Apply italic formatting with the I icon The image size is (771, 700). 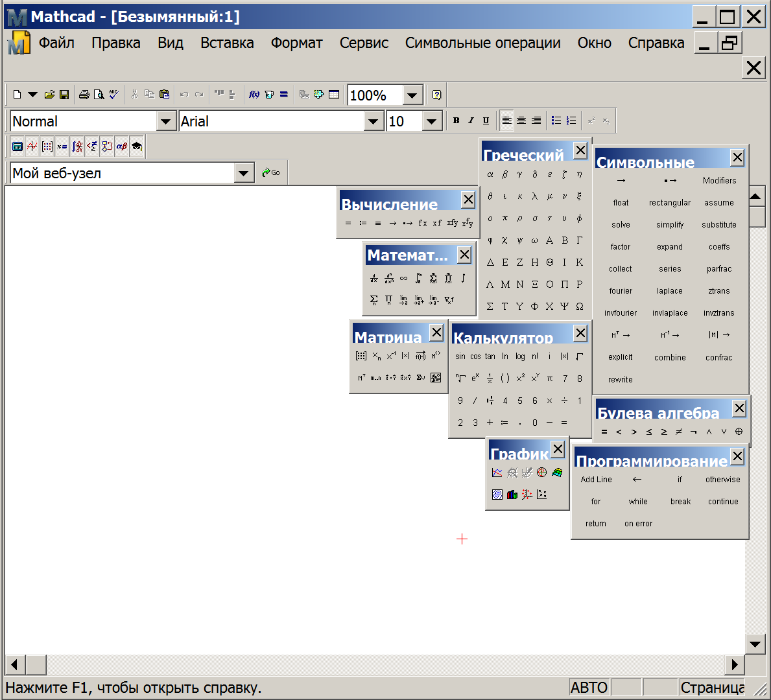pyautogui.click(x=471, y=121)
